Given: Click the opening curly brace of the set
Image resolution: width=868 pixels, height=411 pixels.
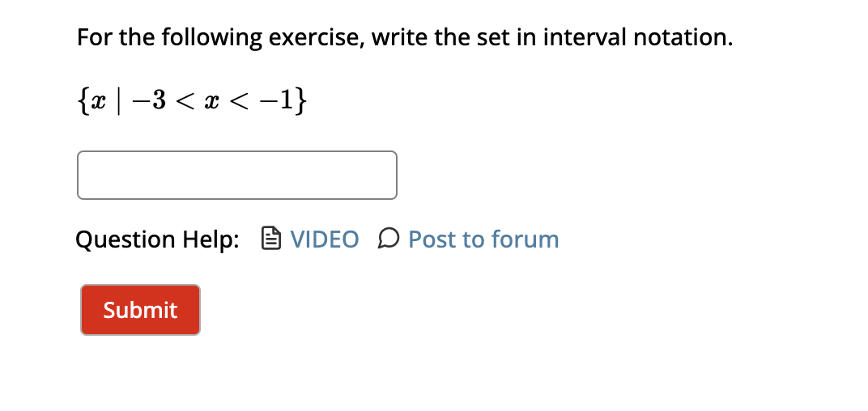Looking at the screenshot, I should pyautogui.click(x=82, y=102).
